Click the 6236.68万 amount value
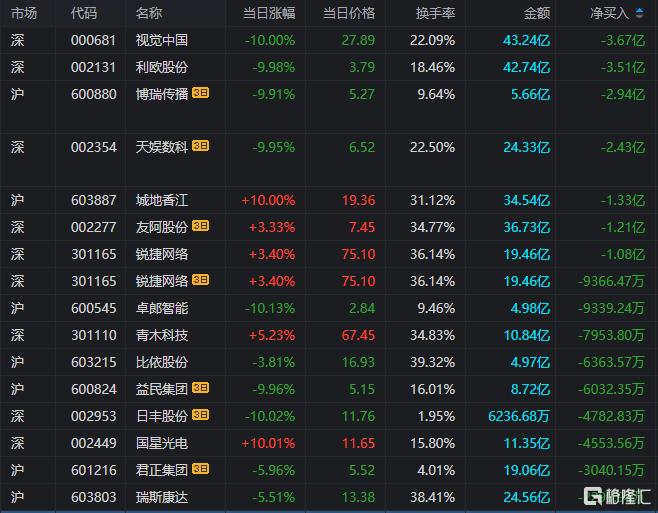 pyautogui.click(x=519, y=416)
